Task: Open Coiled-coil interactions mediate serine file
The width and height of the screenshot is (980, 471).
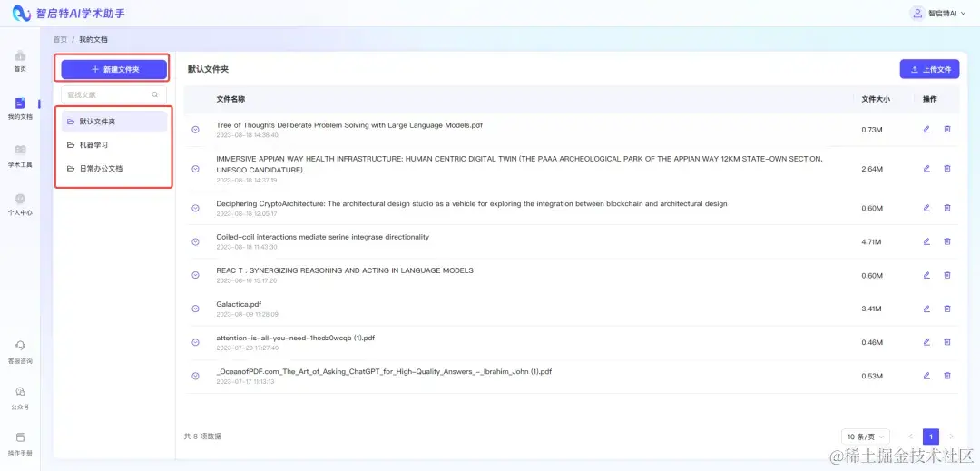Action: pos(322,237)
